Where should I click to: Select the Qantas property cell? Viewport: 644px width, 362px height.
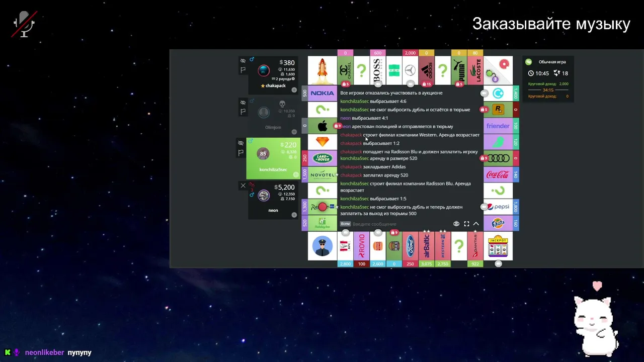pyautogui.click(x=475, y=246)
